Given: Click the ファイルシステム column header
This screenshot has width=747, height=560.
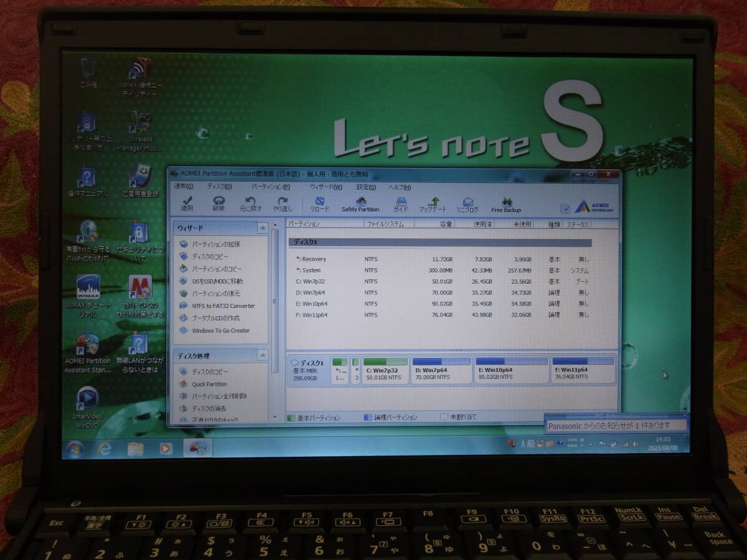Looking at the screenshot, I should tap(389, 223).
